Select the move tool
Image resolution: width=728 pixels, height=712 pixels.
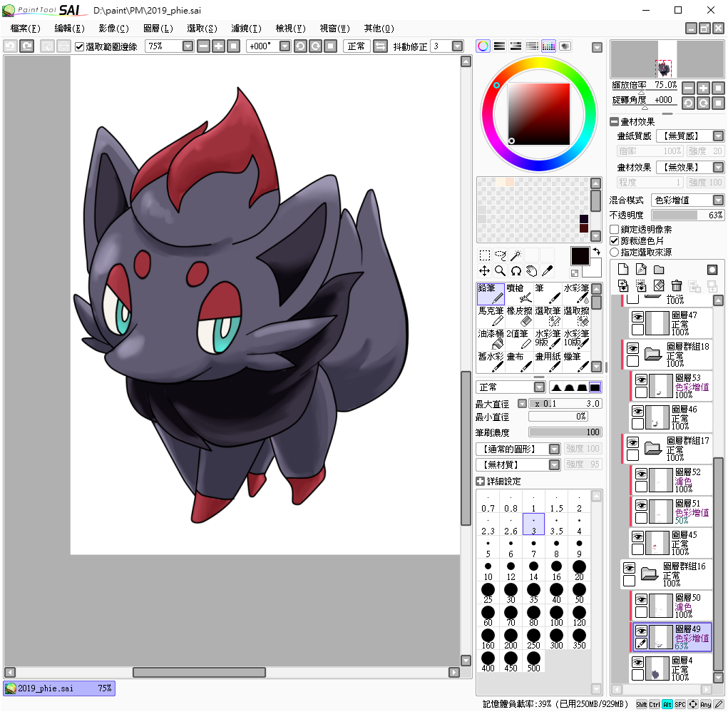click(x=485, y=271)
